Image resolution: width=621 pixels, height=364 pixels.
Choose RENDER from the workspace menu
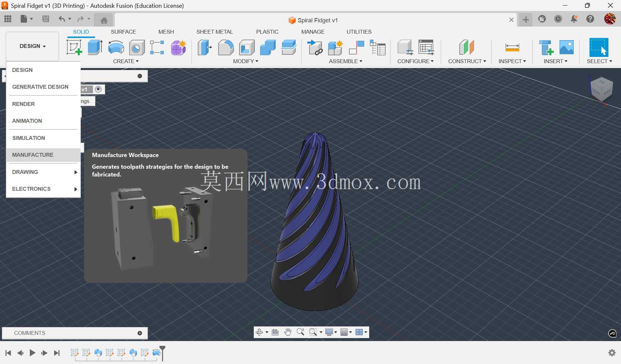43,104
